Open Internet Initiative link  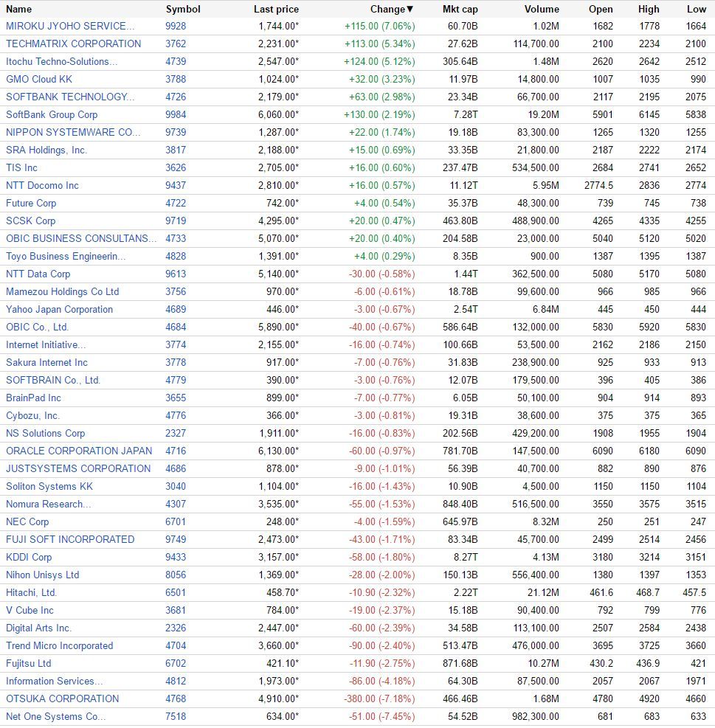46,344
